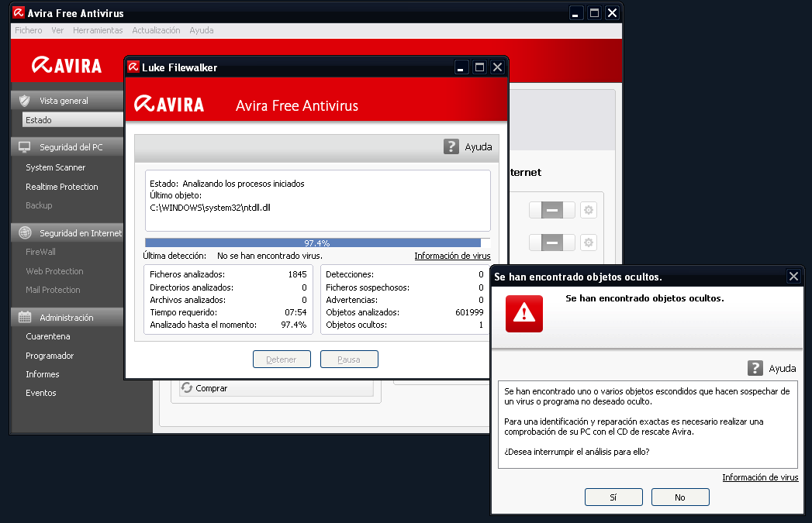The image size is (812, 523).
Task: Toggle the upper Internet protection switch
Action: tap(551, 211)
